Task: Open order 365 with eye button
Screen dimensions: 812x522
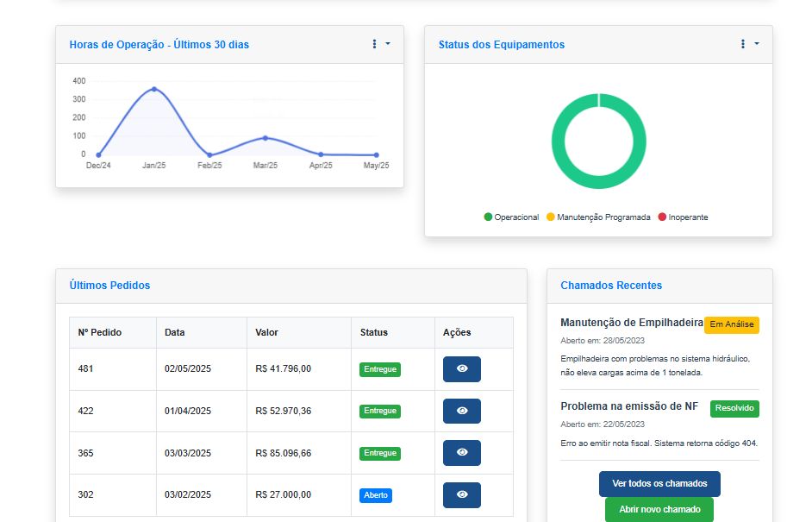Action: tap(461, 453)
